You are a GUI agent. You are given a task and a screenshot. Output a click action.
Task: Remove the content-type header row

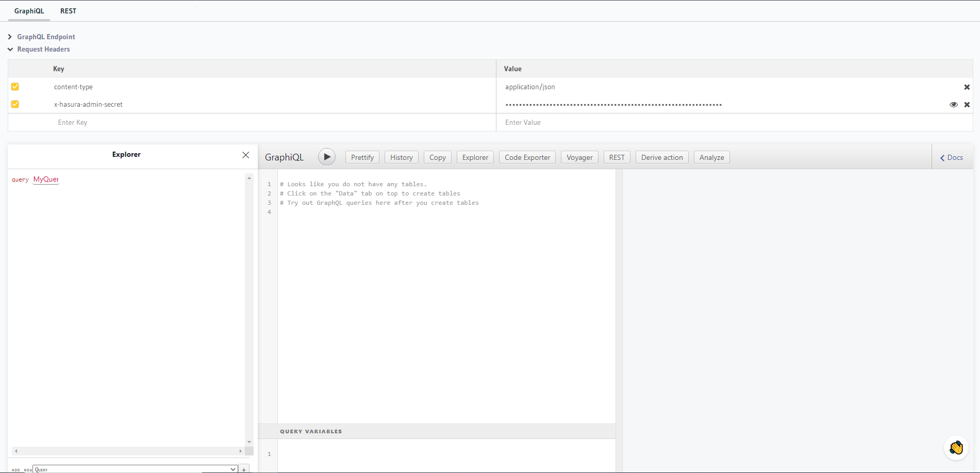(x=967, y=87)
